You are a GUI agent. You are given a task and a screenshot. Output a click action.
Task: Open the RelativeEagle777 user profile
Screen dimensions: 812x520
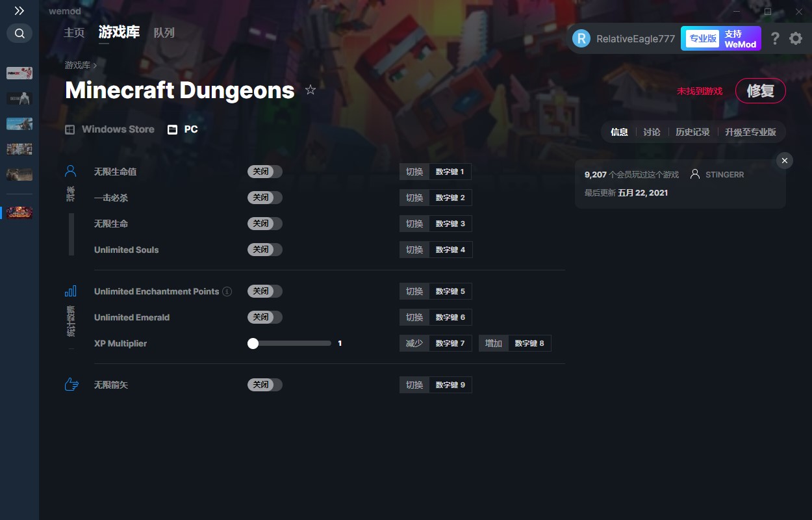(624, 38)
